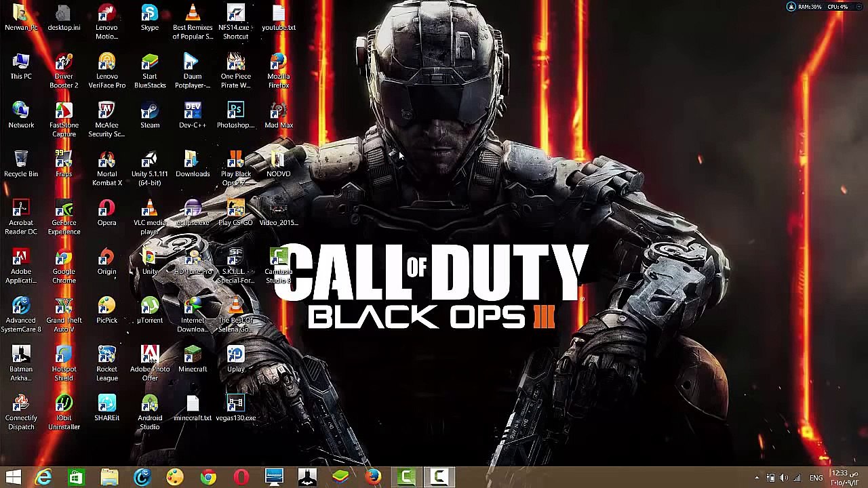Select the FastStone Capture shortcut

[x=64, y=120]
